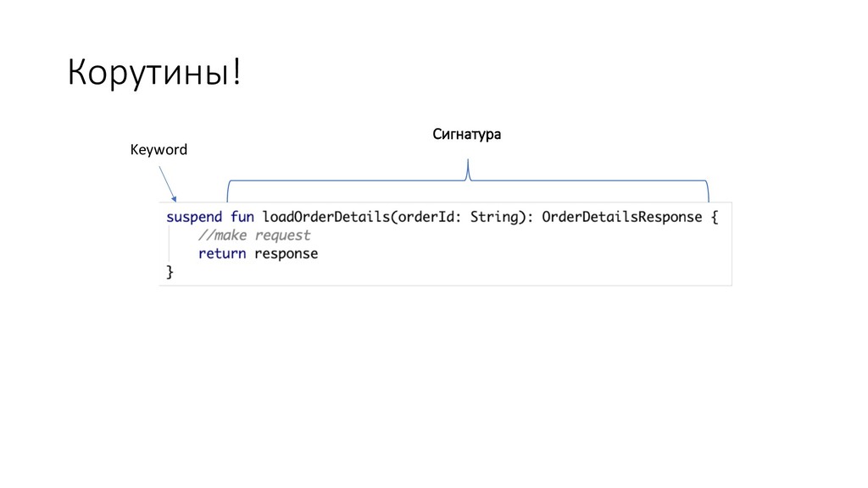
Task: Click the word "response" after return
Action: click(x=287, y=253)
